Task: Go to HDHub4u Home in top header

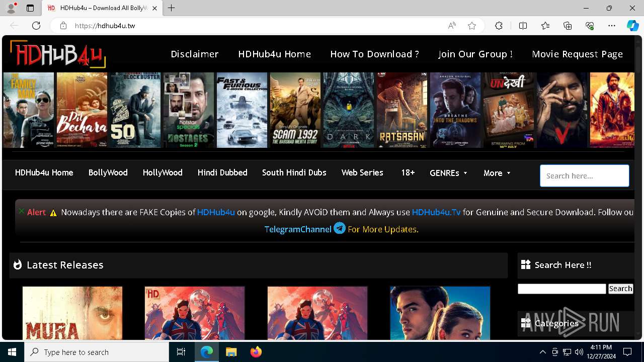Action: click(275, 54)
